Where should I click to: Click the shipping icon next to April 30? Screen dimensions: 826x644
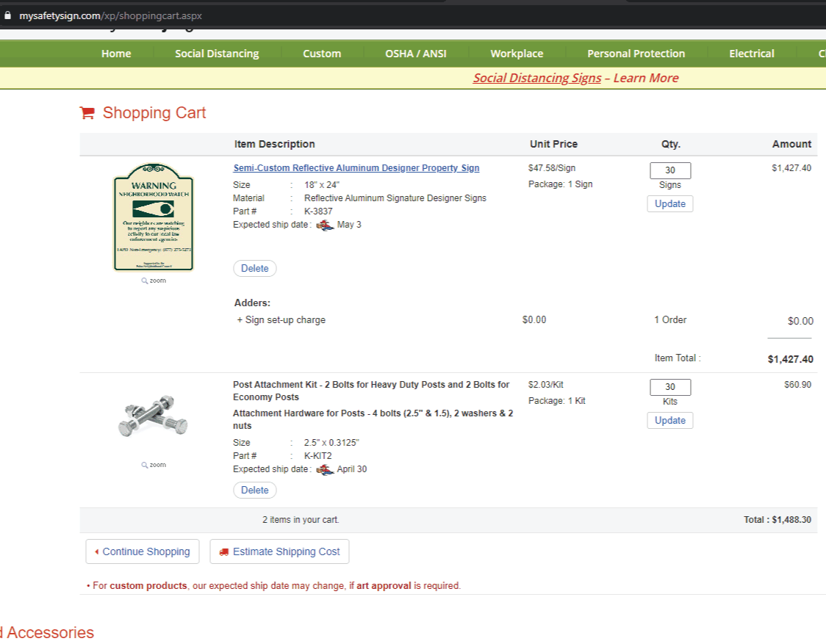pyautogui.click(x=325, y=469)
